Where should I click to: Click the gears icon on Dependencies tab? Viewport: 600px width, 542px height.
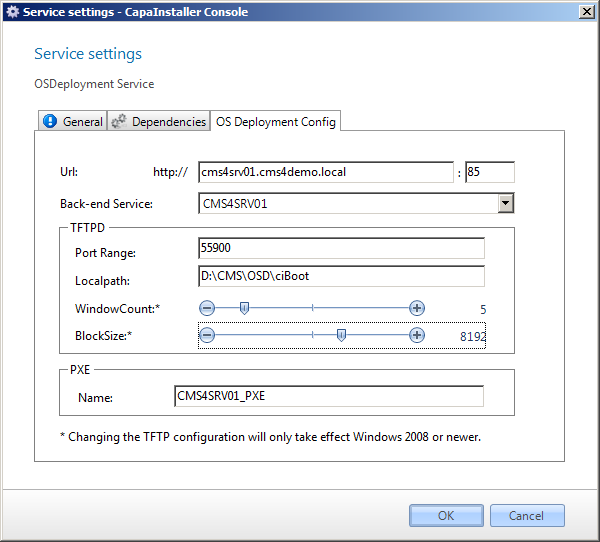119,121
